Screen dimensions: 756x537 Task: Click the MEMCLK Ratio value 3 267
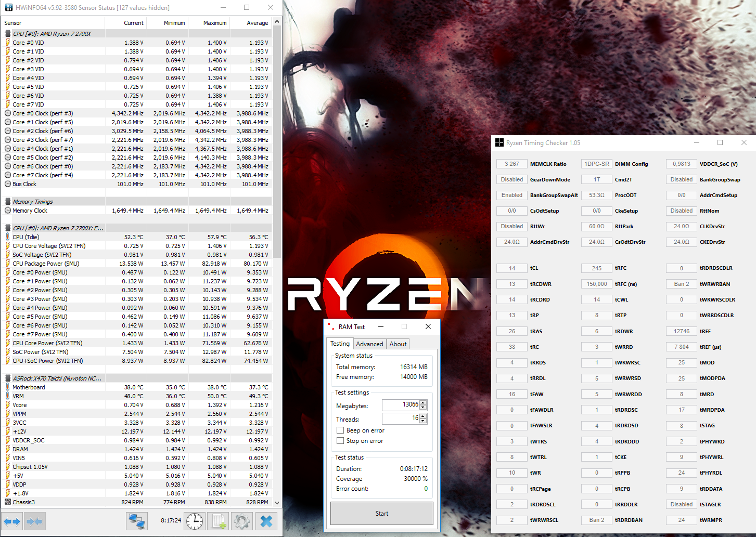tap(512, 164)
